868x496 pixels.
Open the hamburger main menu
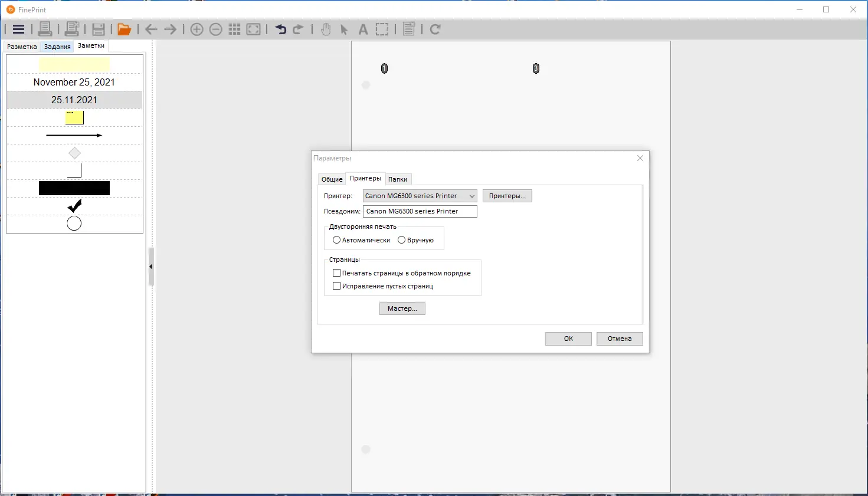click(18, 29)
